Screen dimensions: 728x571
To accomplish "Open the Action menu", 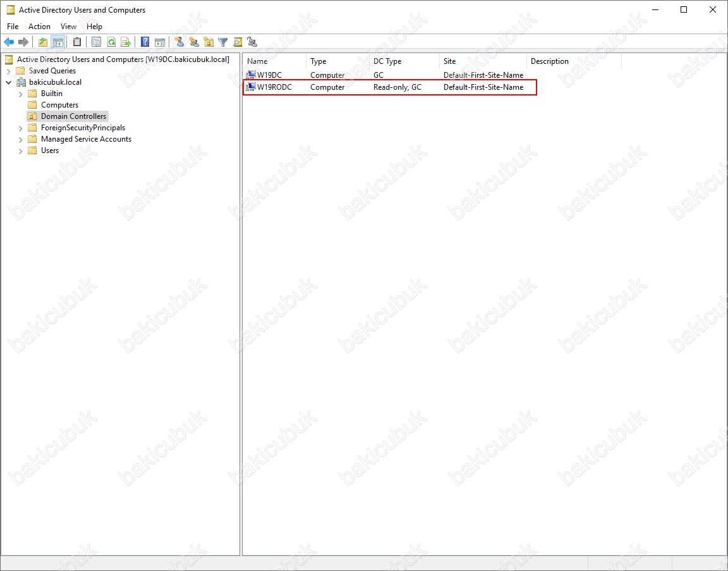I will [39, 27].
